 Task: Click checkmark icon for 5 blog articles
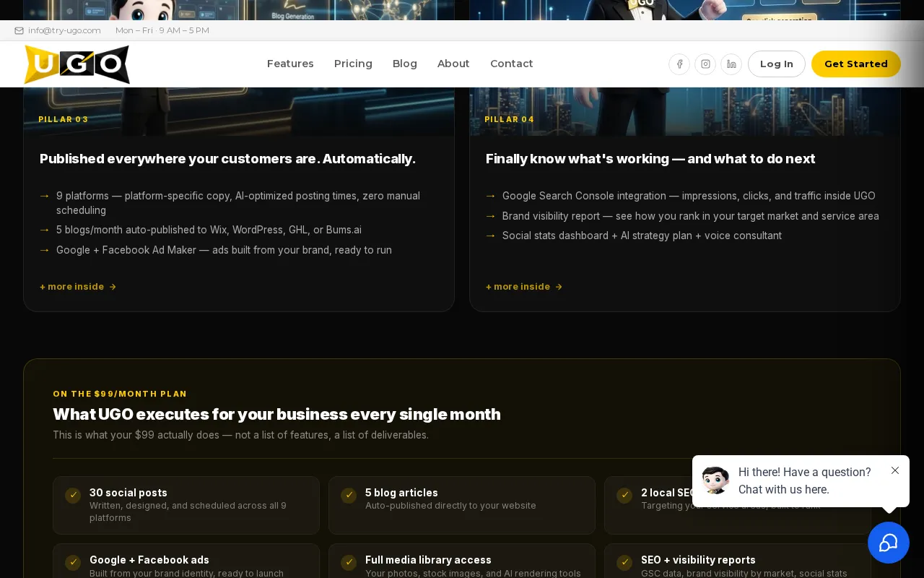(349, 495)
